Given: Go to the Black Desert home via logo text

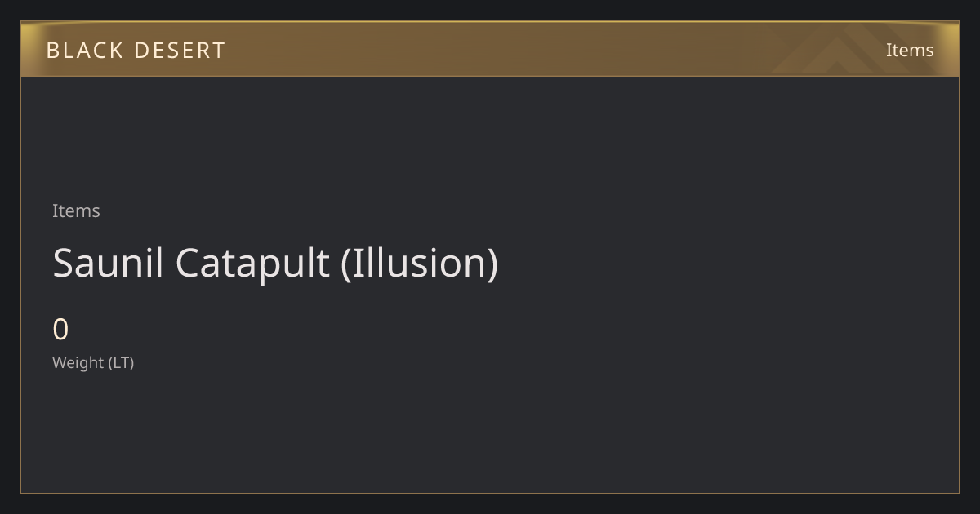Looking at the screenshot, I should click(x=136, y=51).
